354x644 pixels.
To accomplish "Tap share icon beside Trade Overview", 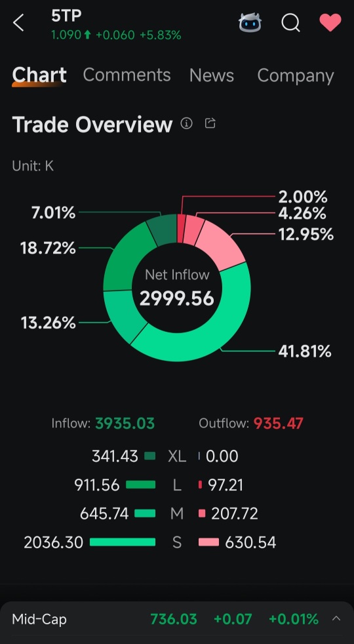I will click(210, 123).
